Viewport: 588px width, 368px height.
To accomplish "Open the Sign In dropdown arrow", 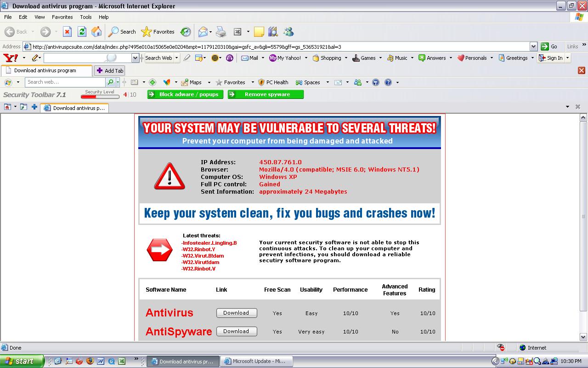I will click(x=567, y=58).
